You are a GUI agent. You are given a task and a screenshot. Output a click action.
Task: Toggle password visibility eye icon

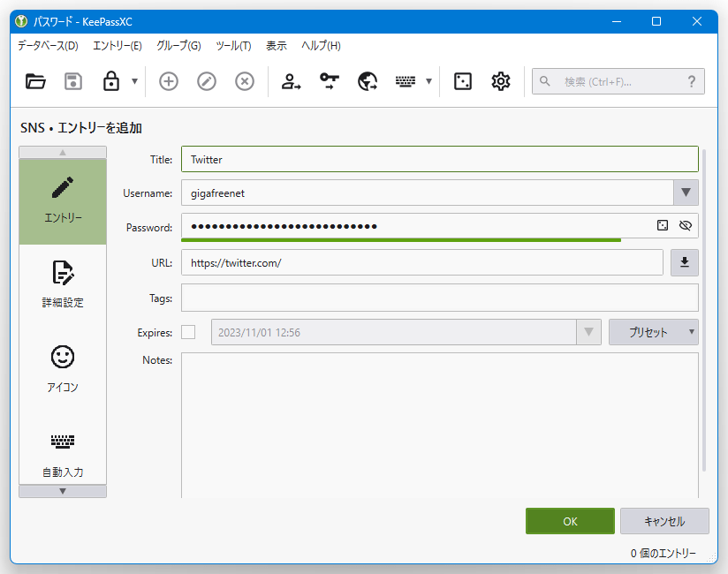(686, 225)
